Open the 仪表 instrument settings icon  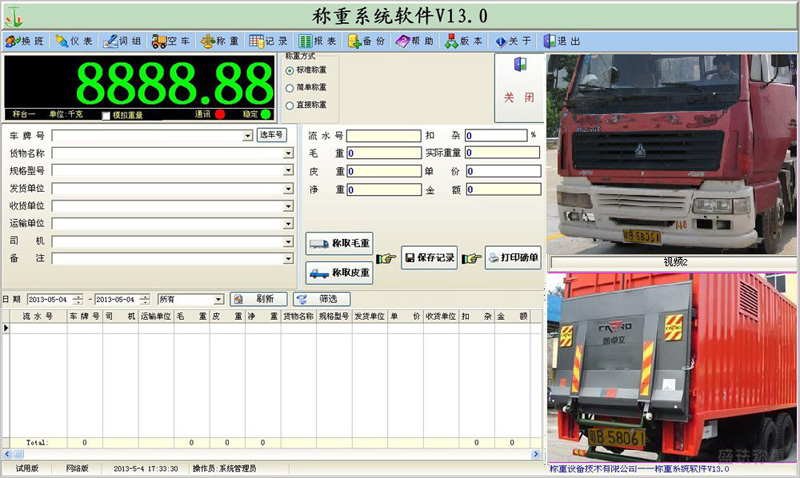[x=62, y=41]
